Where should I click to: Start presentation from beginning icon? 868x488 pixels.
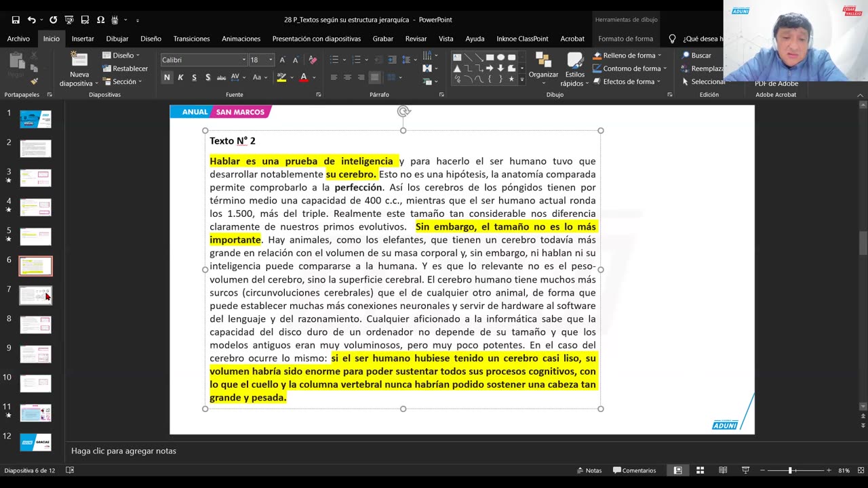tap(69, 20)
